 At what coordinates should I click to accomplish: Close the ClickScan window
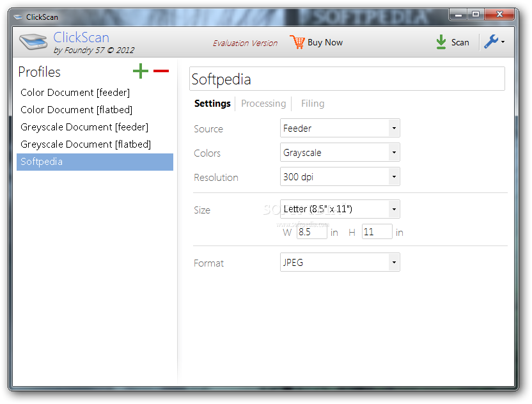[x=500, y=15]
